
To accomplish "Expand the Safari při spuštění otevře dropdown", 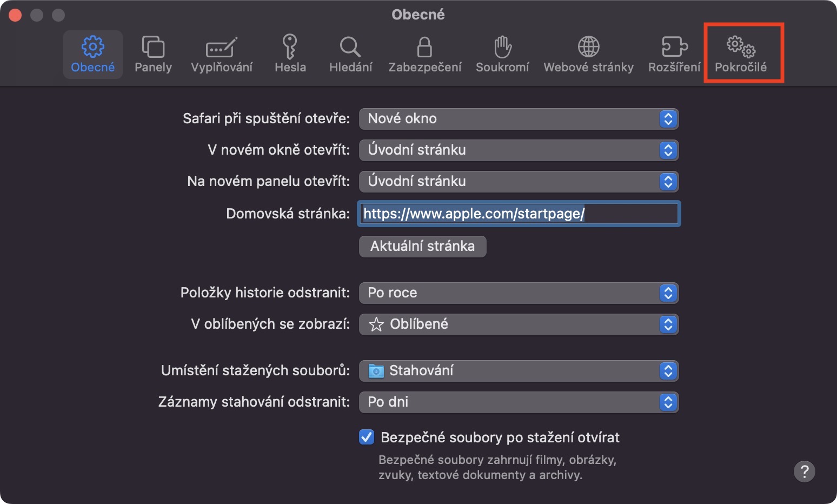I will 518,119.
